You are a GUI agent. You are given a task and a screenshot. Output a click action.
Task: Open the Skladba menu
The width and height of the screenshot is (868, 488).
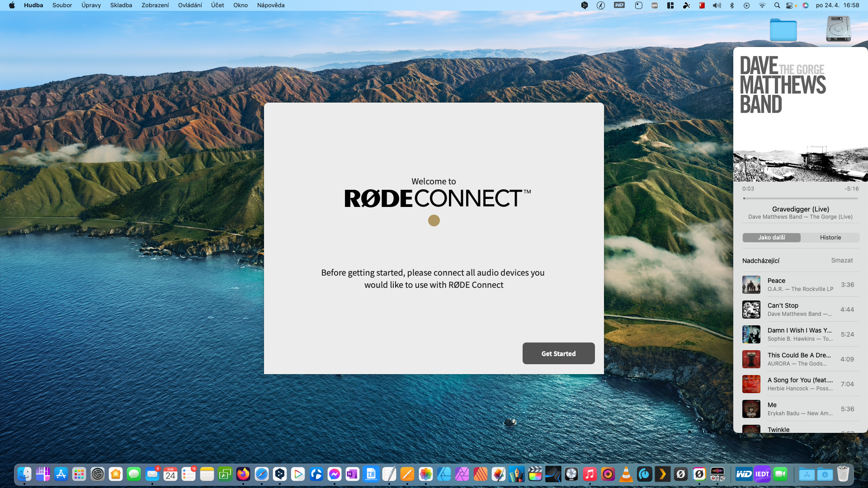(x=121, y=5)
